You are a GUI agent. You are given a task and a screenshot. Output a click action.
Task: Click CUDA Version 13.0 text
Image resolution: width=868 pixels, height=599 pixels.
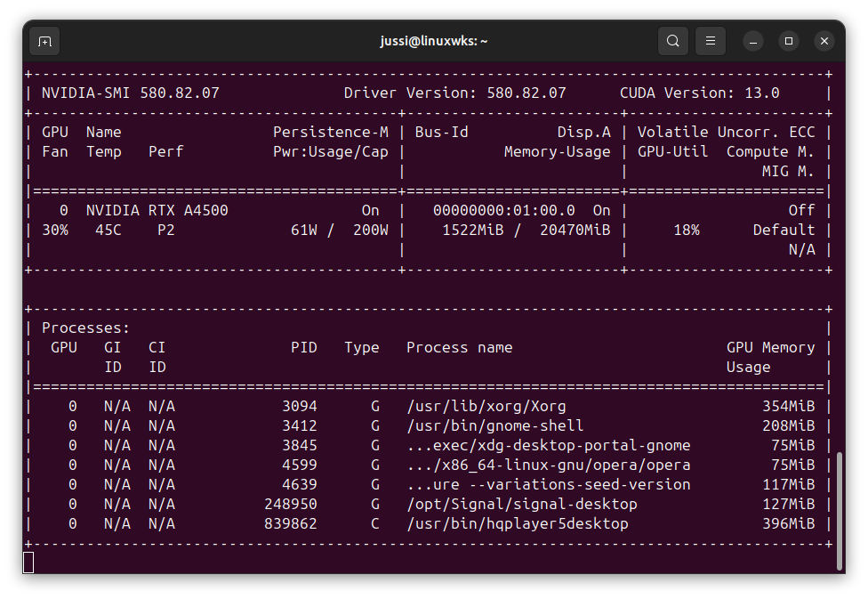699,93
